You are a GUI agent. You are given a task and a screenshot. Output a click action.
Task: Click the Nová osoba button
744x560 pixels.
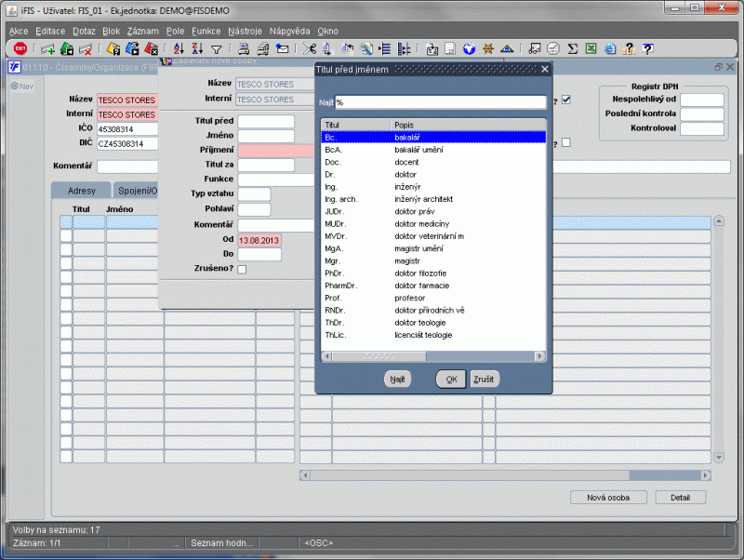point(608,498)
